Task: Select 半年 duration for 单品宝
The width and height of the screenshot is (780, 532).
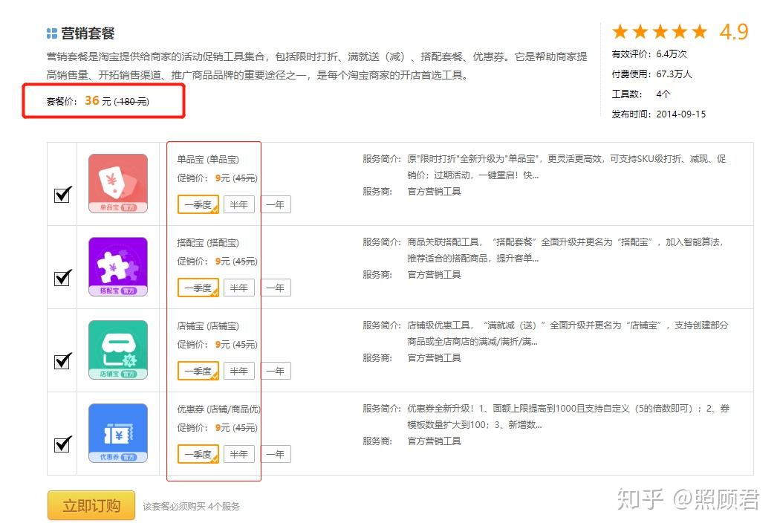Action: pyautogui.click(x=239, y=204)
